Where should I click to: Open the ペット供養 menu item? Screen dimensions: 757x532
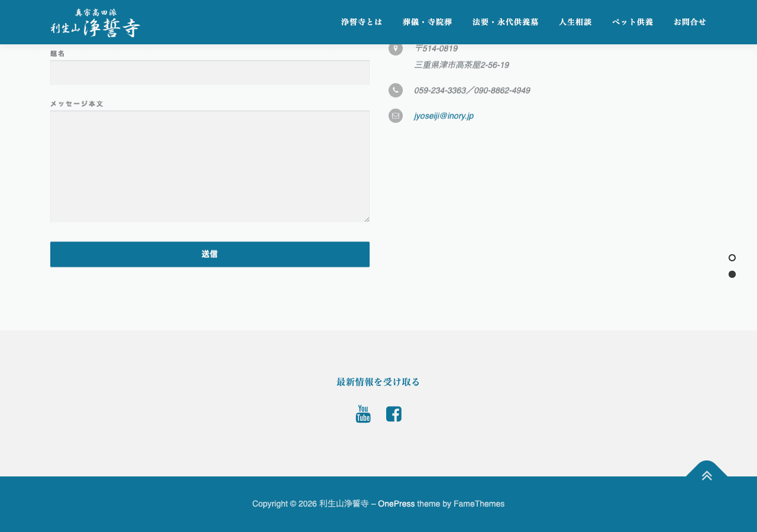click(x=633, y=22)
